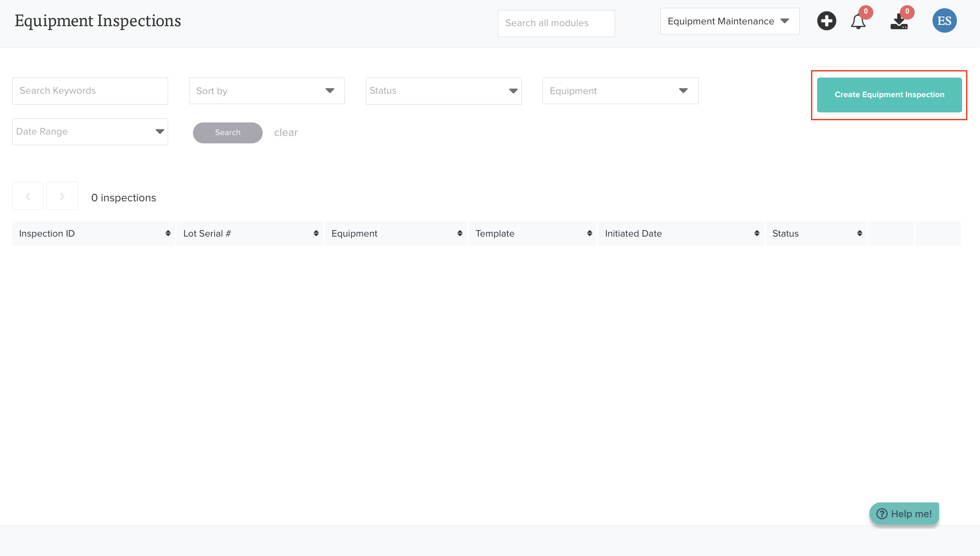Open the notifications bell icon
The height and width of the screenshot is (556, 980).
pos(858,21)
